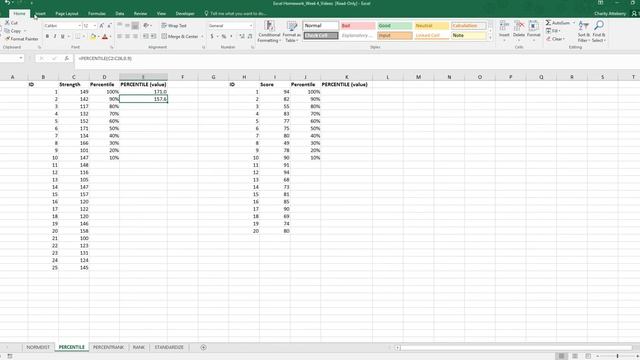Click the zoom slider in status bar
The height and width of the screenshot is (360, 640).
coord(617,356)
